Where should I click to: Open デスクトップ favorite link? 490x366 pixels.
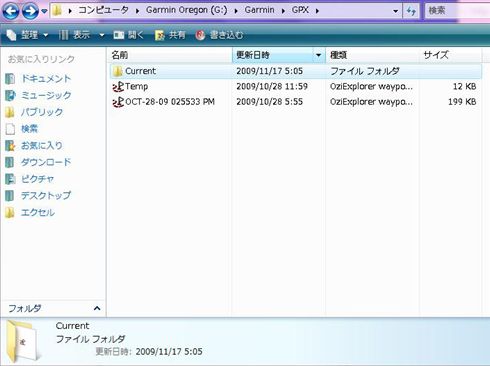46,195
